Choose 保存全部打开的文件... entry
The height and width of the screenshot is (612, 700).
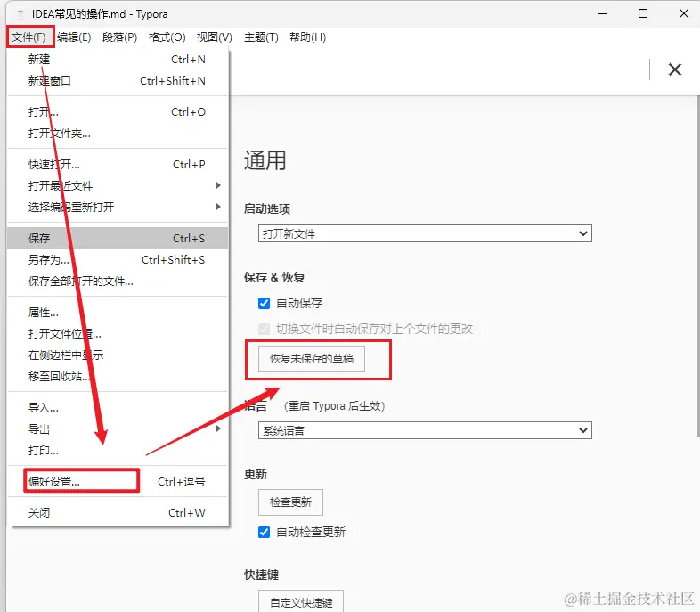tap(118, 282)
